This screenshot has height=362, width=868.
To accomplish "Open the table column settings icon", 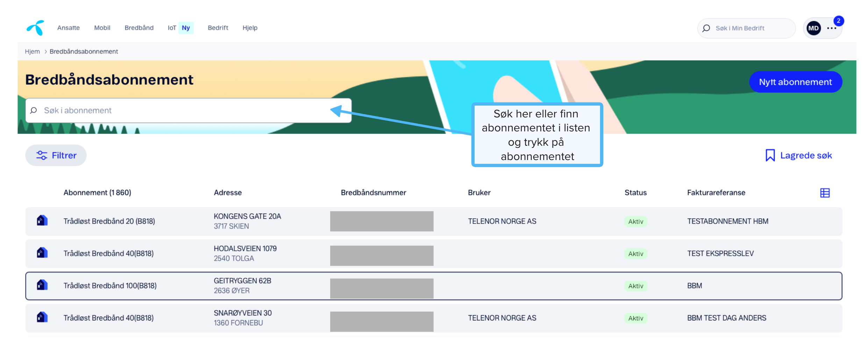I will 825,193.
